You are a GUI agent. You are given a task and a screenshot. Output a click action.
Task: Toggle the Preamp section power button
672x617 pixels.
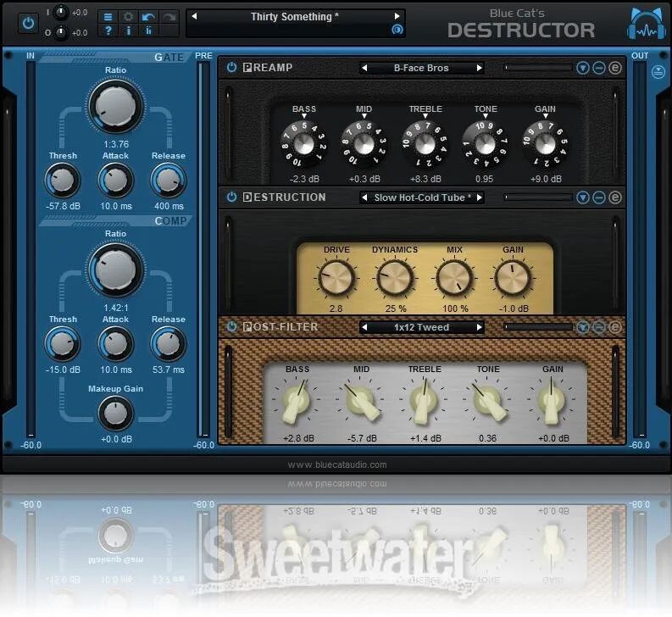coord(231,67)
